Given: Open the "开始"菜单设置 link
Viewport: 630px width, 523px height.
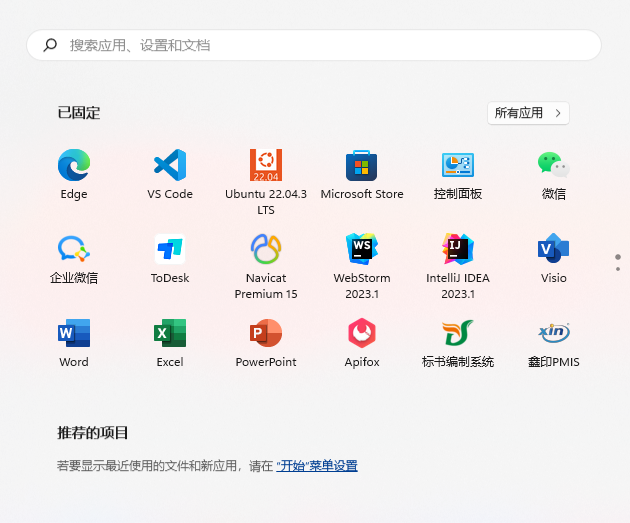Looking at the screenshot, I should (x=317, y=466).
